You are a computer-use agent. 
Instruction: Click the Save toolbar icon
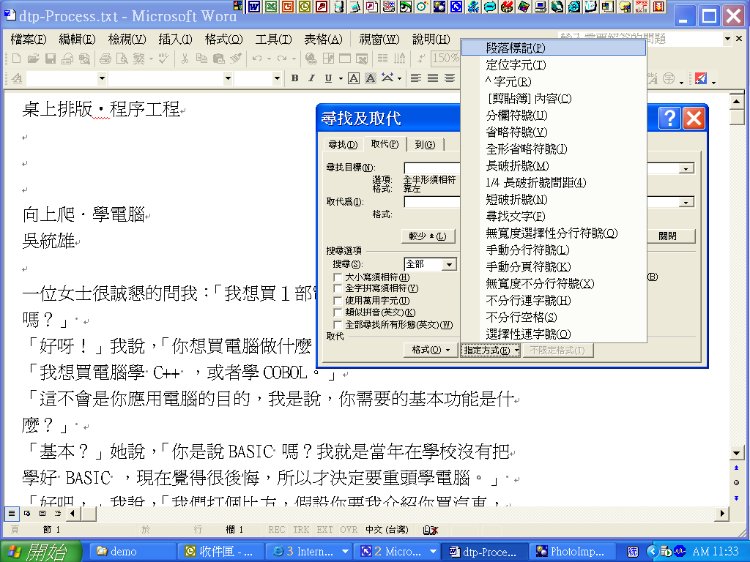[49, 59]
